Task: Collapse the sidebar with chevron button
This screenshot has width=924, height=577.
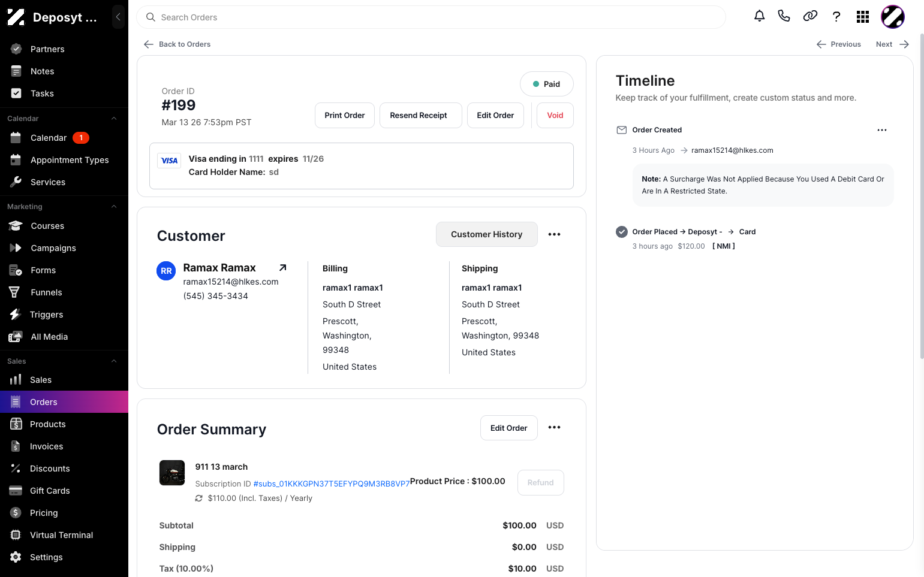Action: click(118, 17)
